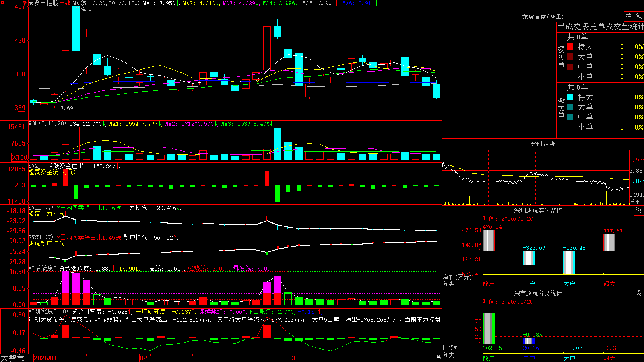
Task: Click the 贤丰控股 stock name
Action: [x=46, y=3]
